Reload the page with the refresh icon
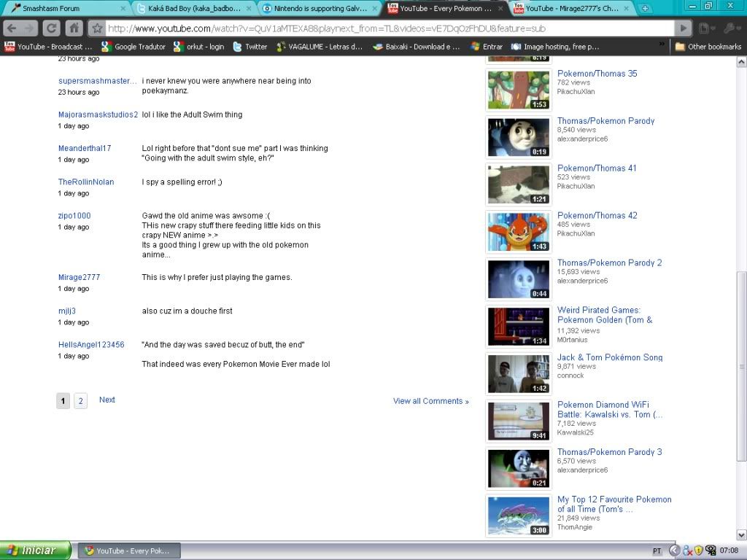This screenshot has width=747, height=560. click(x=51, y=28)
